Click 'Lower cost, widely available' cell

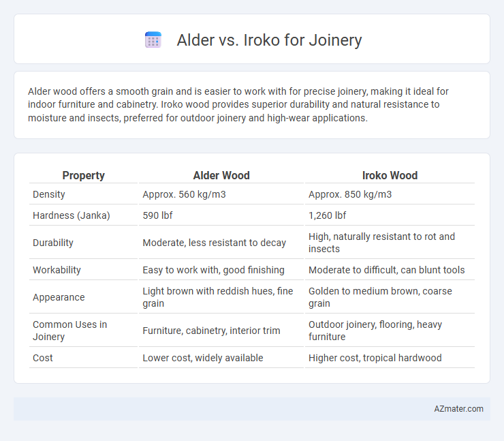(203, 358)
